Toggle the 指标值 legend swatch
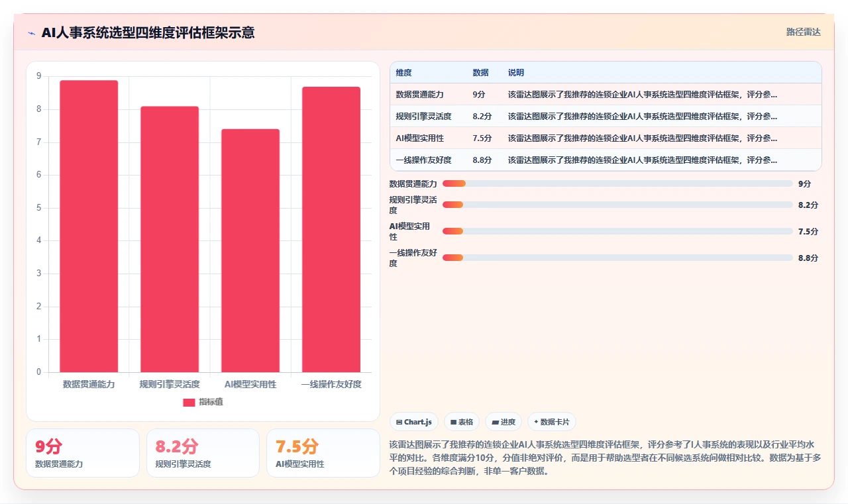This screenshot has height=504, width=848. [x=189, y=402]
